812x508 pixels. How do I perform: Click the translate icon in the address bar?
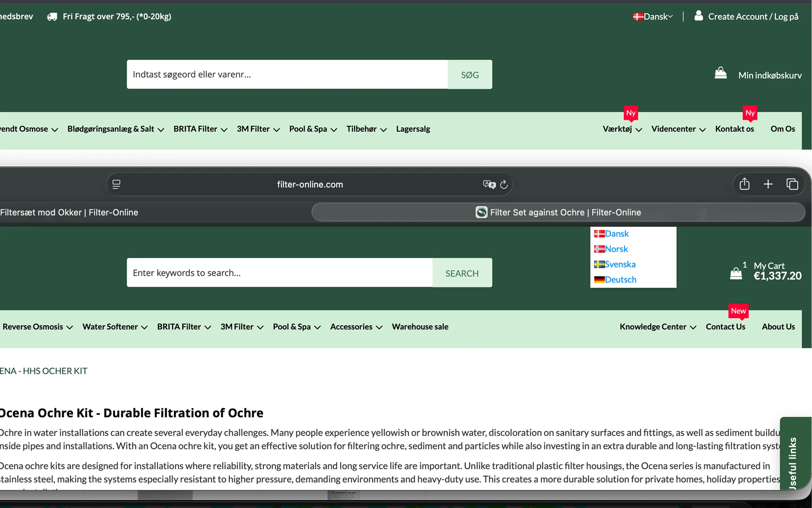click(x=489, y=184)
